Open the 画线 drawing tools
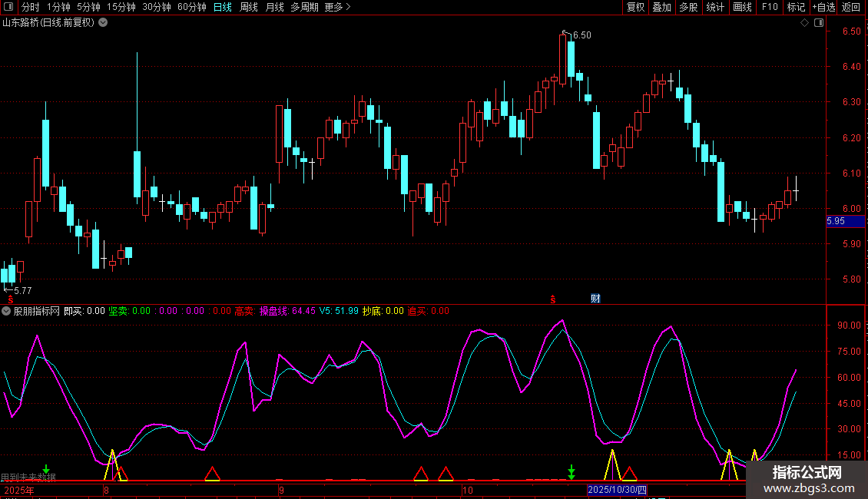868x499 pixels. pyautogui.click(x=742, y=7)
